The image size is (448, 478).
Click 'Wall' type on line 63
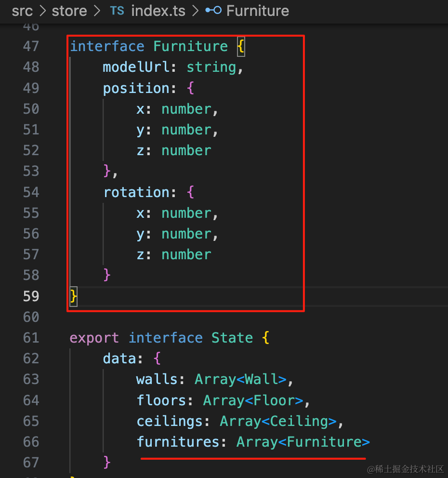pyautogui.click(x=261, y=379)
